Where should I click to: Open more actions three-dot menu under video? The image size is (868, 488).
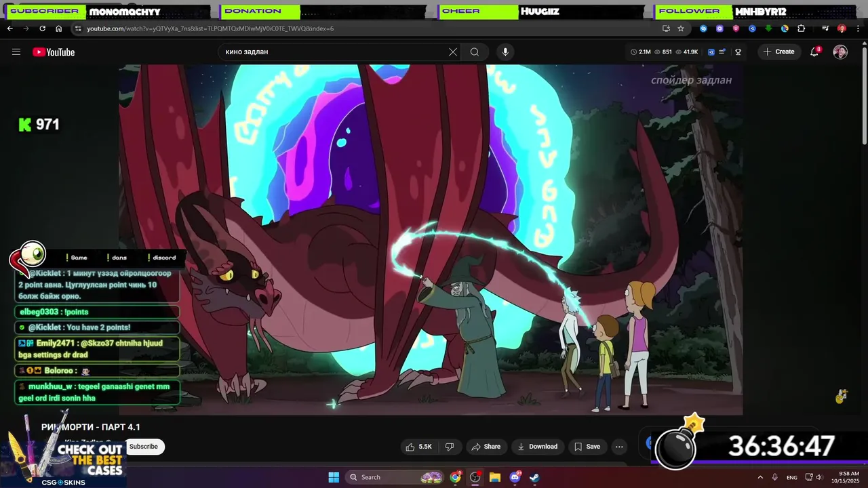coord(619,447)
